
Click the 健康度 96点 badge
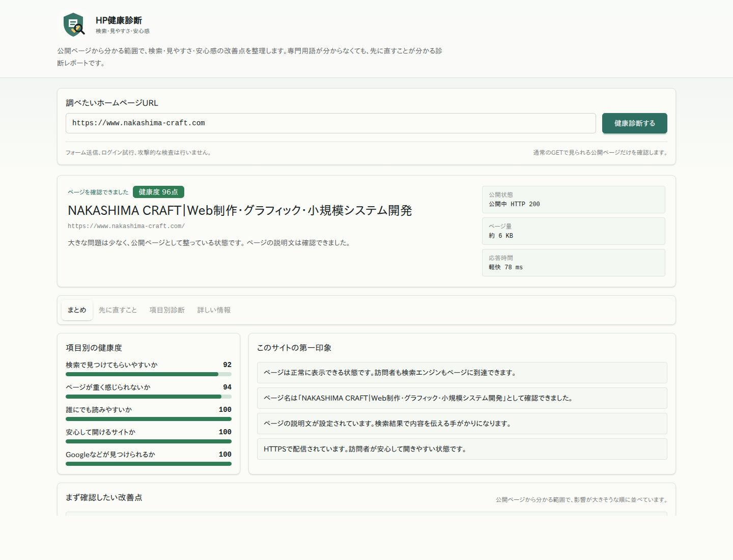pyautogui.click(x=158, y=192)
